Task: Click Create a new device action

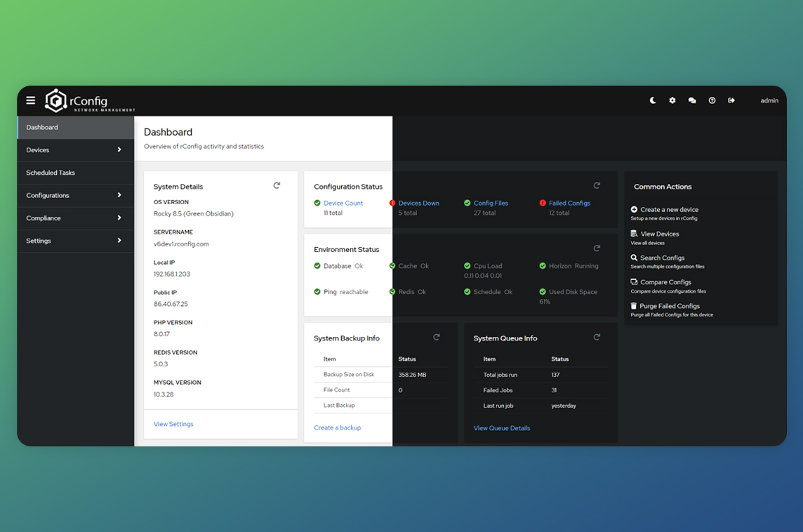Action: (670, 209)
